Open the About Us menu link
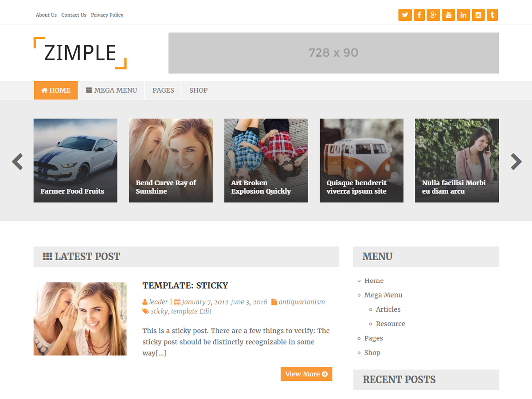 click(46, 15)
